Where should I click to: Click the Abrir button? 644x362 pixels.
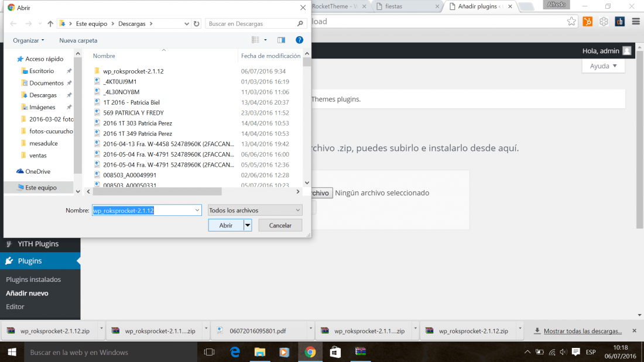point(226,225)
